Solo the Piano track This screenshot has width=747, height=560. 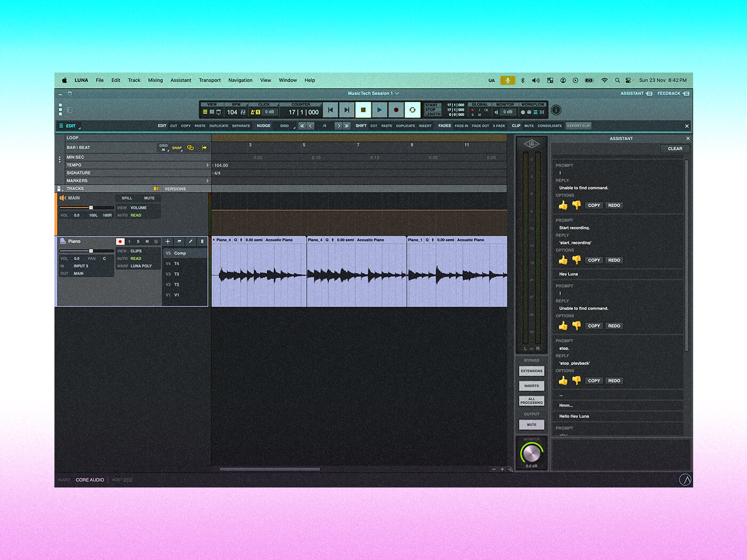coord(138,242)
